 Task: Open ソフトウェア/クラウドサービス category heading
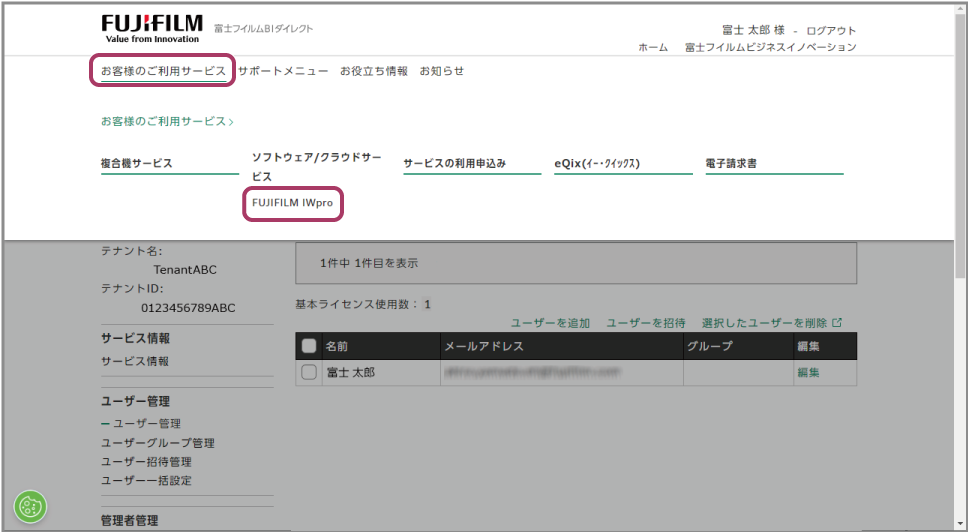pyautogui.click(x=317, y=167)
